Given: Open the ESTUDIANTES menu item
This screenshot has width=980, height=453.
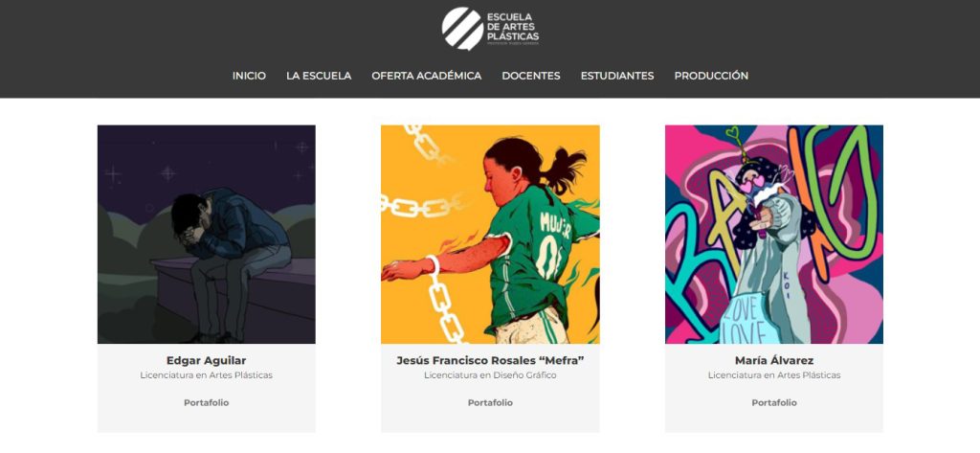Looking at the screenshot, I should tap(617, 76).
